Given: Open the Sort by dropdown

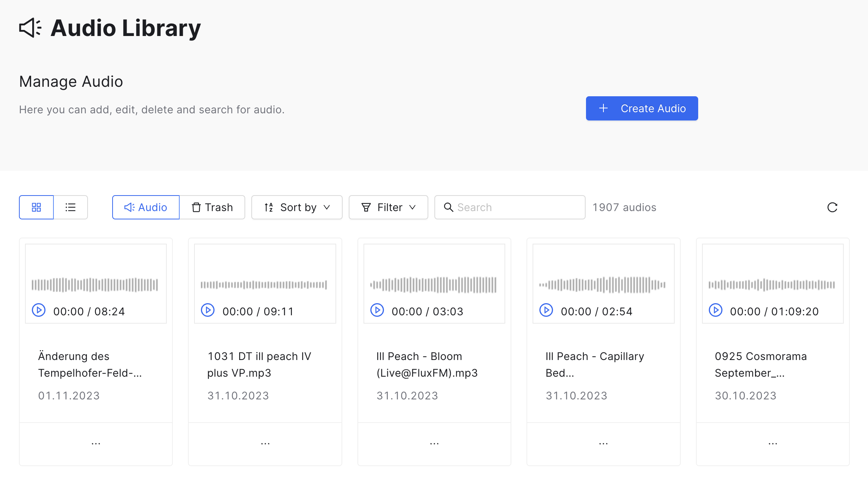Looking at the screenshot, I should (297, 207).
